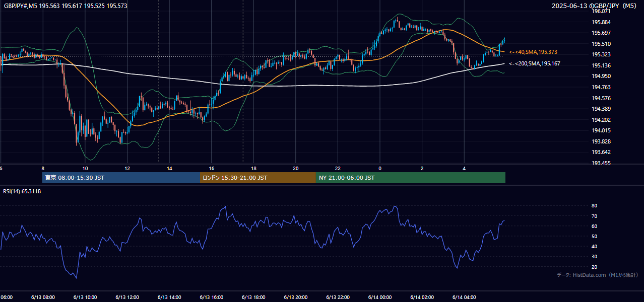Image resolution: width=644 pixels, height=302 pixels.
Task: Click hour tick 14 under price chart
Action: (170, 169)
